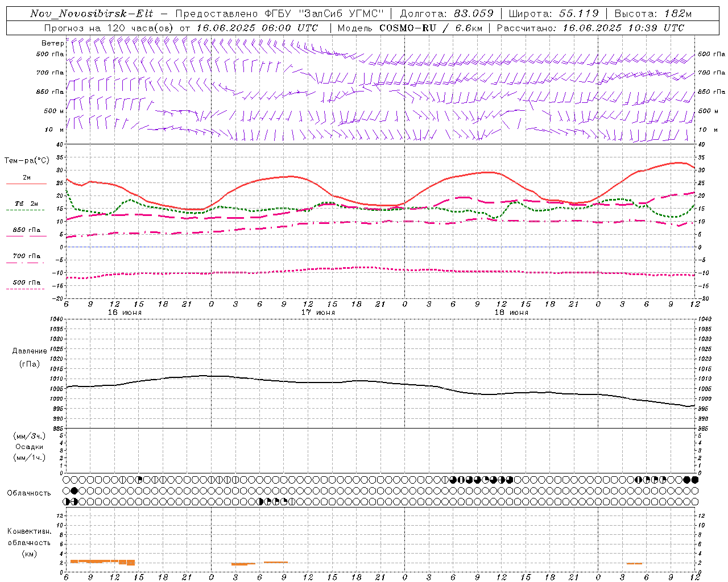This screenshot has width=728, height=582.
Task: Click the '16 июня' date label
Action: pyautogui.click(x=125, y=313)
